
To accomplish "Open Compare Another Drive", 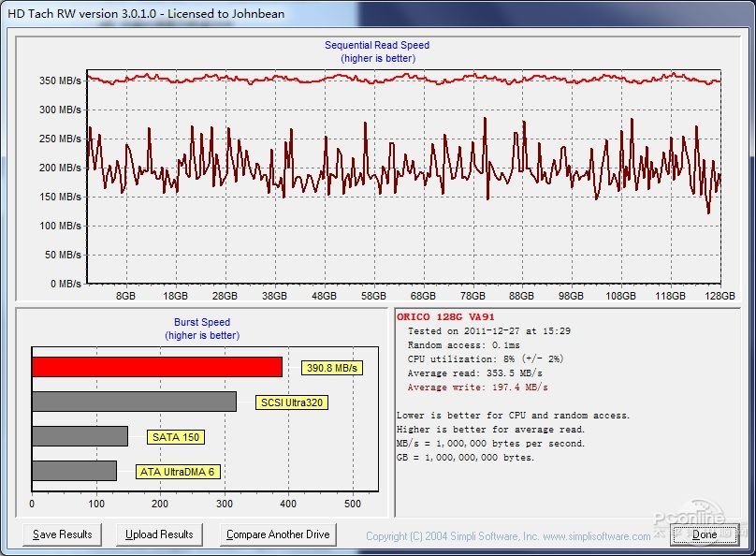I will pos(278,534).
